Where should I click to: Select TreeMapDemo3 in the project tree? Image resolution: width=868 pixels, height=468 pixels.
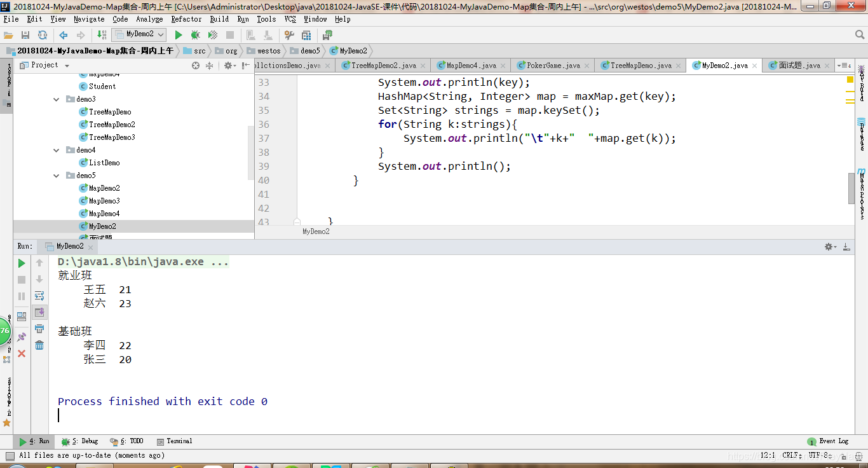click(x=107, y=137)
